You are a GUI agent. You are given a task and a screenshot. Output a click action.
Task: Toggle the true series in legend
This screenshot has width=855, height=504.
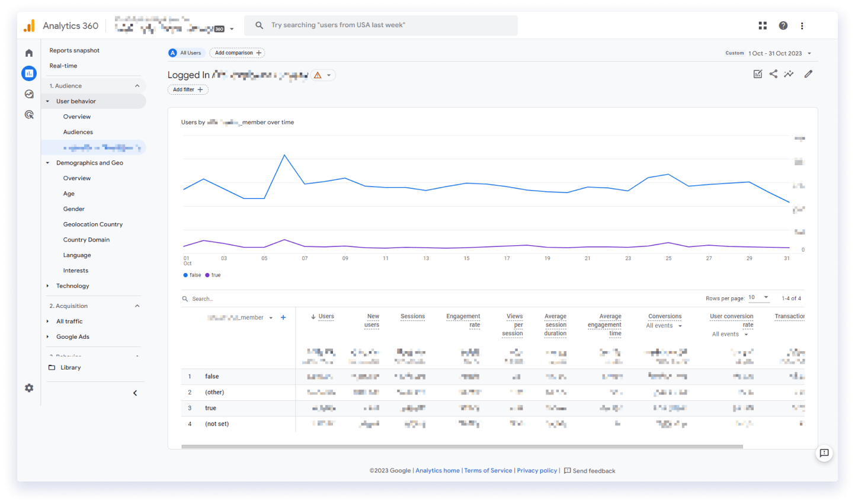(213, 275)
